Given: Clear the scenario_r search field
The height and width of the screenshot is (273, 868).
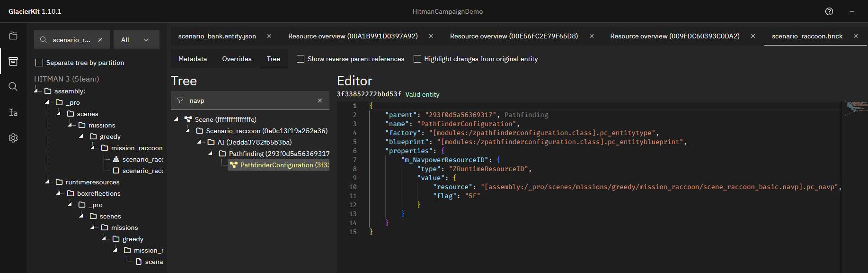Looking at the screenshot, I should click(100, 40).
